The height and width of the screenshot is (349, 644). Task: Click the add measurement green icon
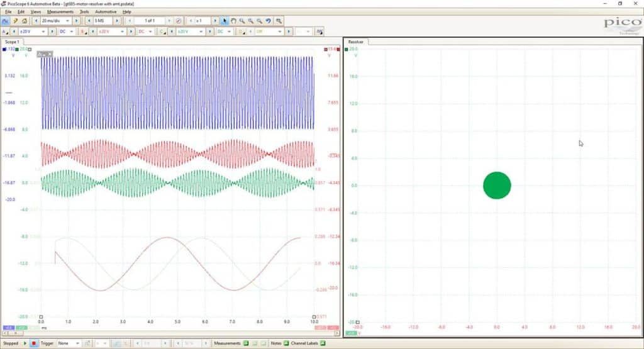click(246, 343)
